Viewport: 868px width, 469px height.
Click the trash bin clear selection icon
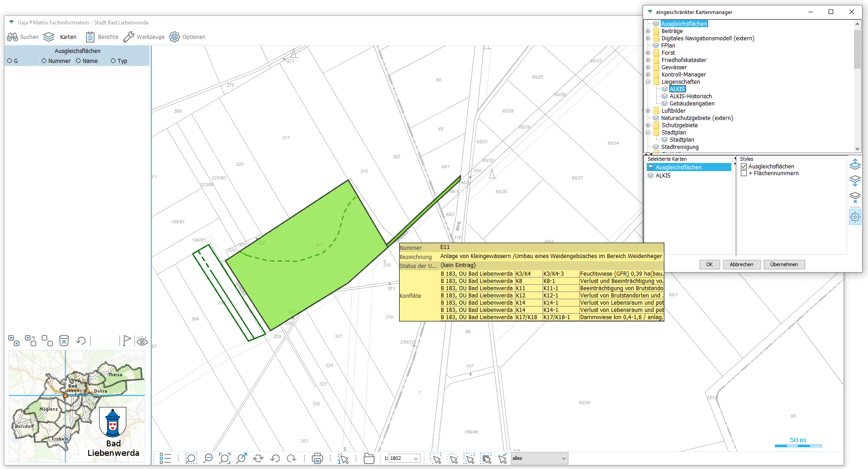coord(64,340)
